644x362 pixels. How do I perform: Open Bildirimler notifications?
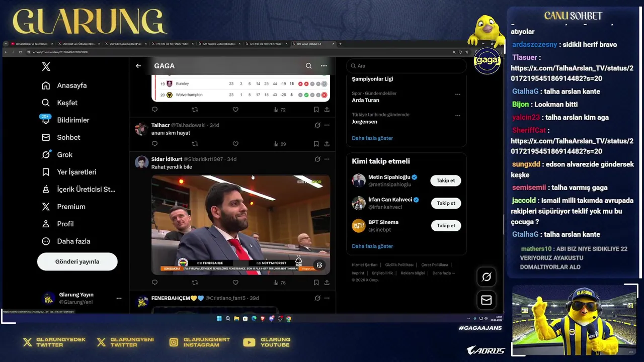[65, 120]
